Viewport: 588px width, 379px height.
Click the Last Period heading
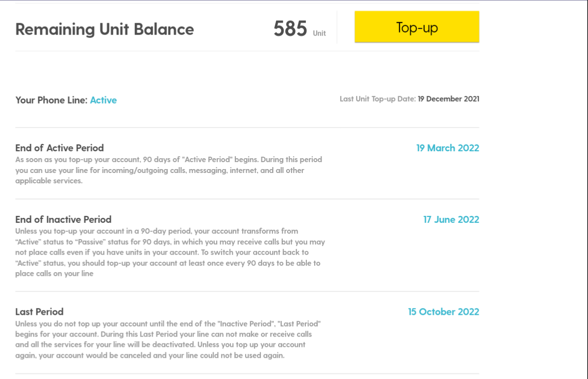point(39,311)
